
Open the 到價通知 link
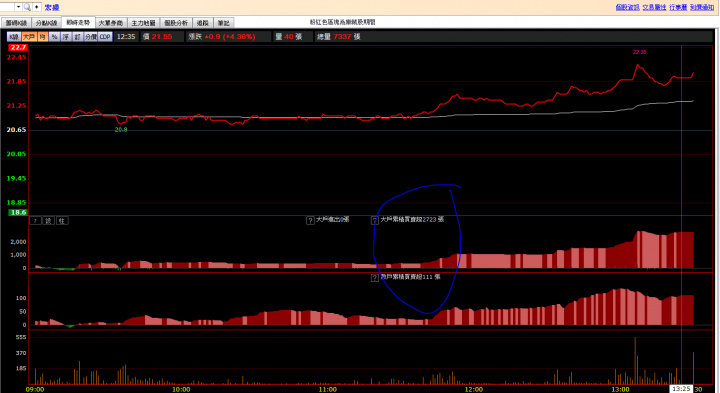coord(702,7)
